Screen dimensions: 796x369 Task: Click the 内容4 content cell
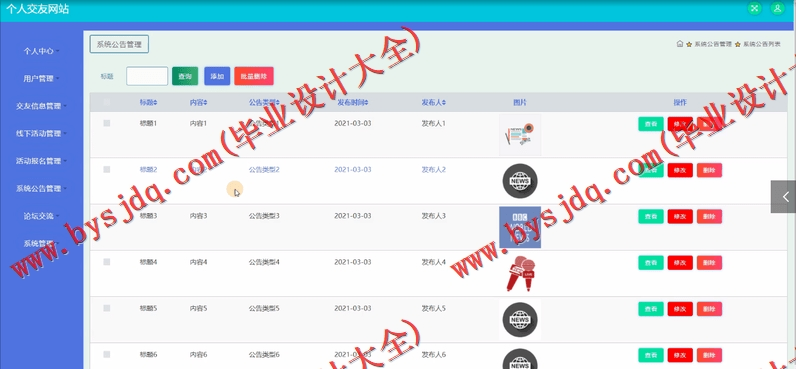point(198,262)
